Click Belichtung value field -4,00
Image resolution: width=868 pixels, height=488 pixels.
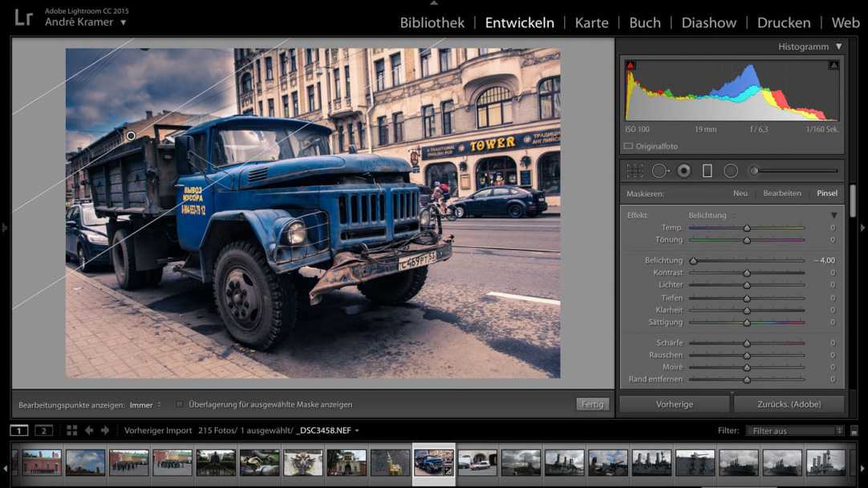coord(824,260)
